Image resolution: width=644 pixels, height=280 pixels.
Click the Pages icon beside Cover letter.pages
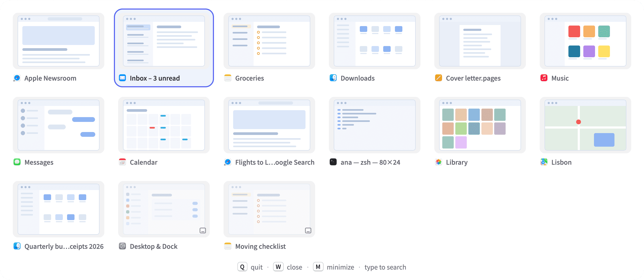tap(439, 78)
